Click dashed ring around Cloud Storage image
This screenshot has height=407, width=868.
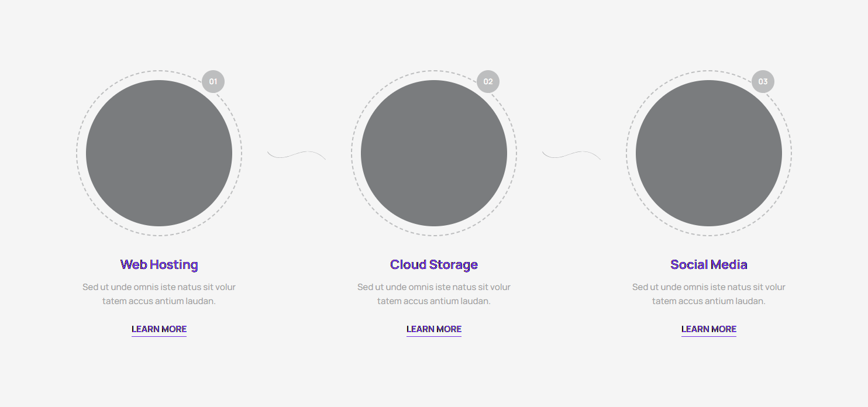352,153
